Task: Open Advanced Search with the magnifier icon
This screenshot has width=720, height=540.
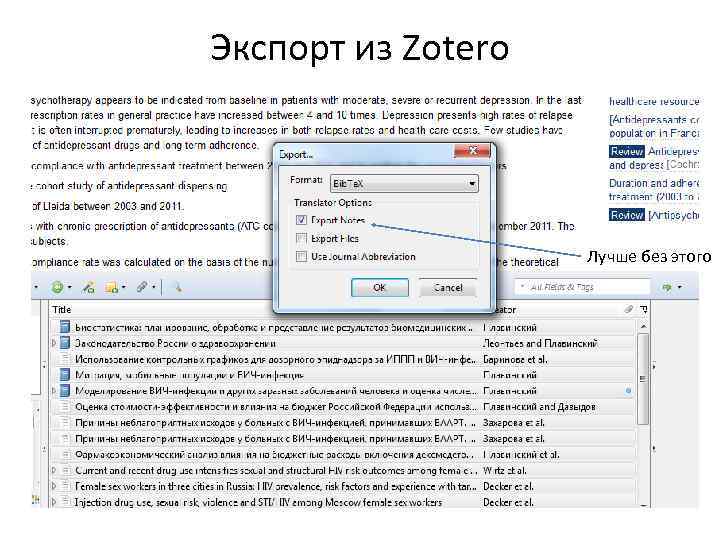Action: coord(178,287)
